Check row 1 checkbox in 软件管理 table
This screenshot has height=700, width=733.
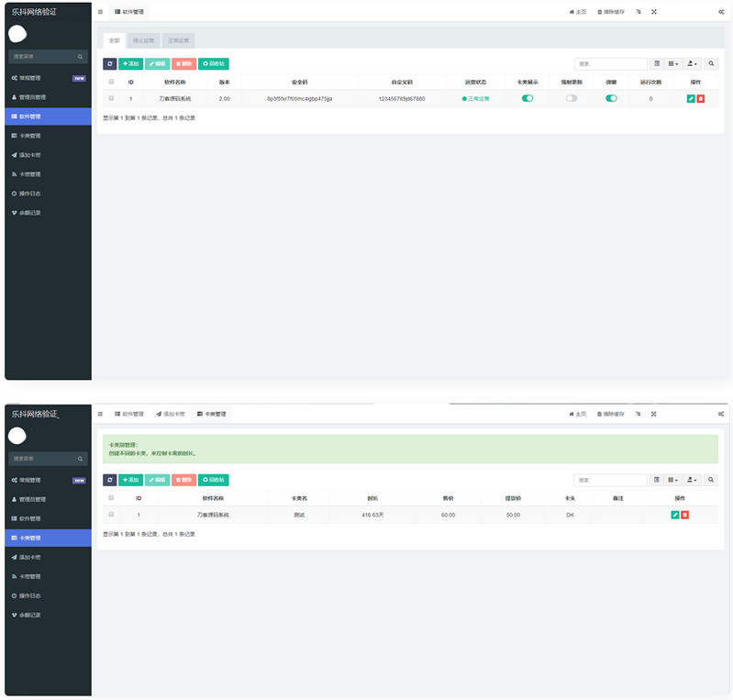[111, 98]
